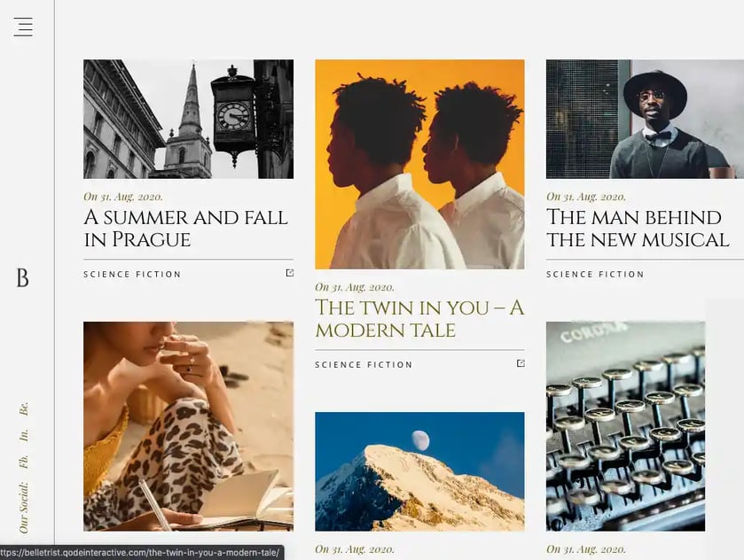The image size is (744, 560).
Task: Open the In. social link
Action: [x=24, y=435]
